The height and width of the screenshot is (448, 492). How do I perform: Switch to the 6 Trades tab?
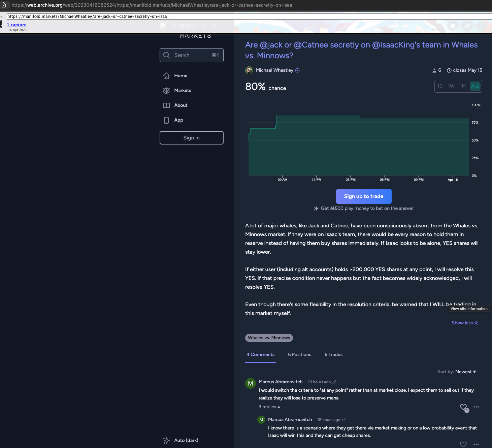point(333,355)
